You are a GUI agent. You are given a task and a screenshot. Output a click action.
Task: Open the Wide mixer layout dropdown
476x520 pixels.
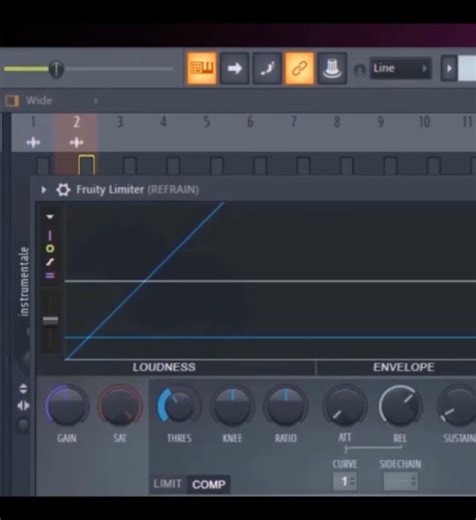click(62, 100)
